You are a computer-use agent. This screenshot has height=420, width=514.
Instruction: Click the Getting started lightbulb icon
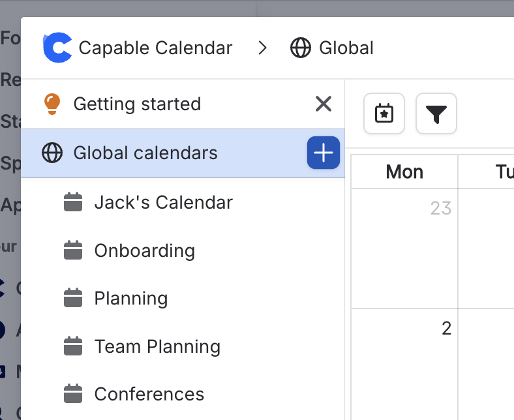tap(52, 104)
